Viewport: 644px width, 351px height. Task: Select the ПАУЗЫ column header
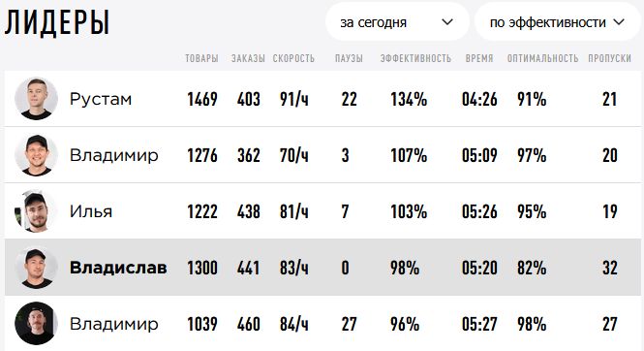click(349, 58)
